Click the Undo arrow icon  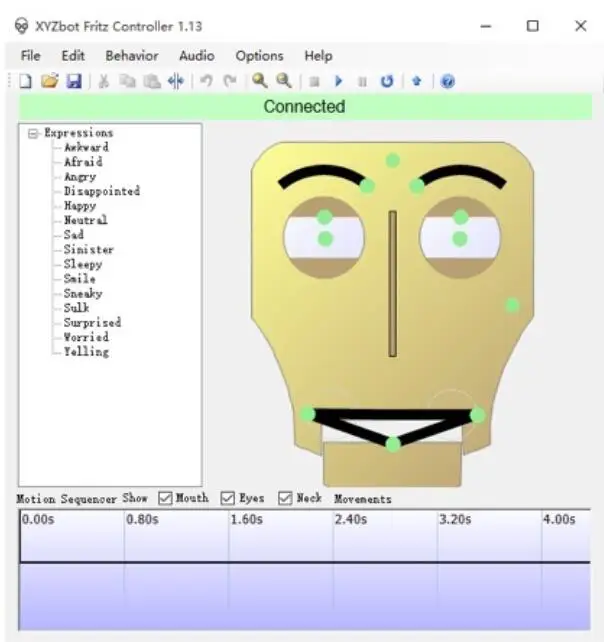point(206,81)
